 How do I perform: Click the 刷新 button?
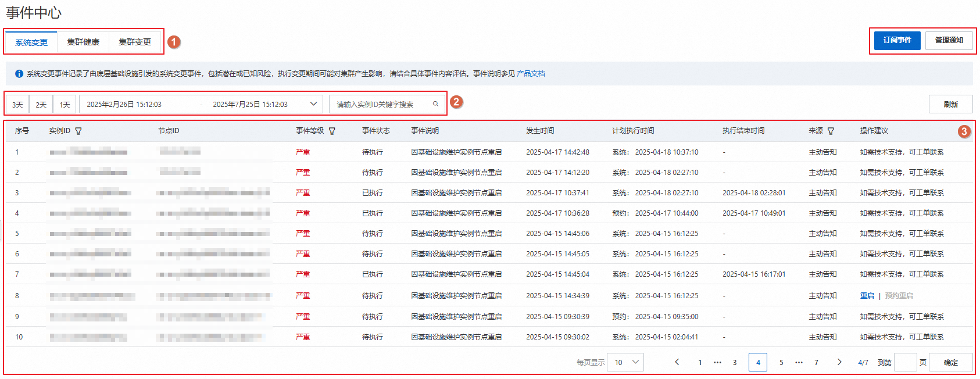point(951,104)
